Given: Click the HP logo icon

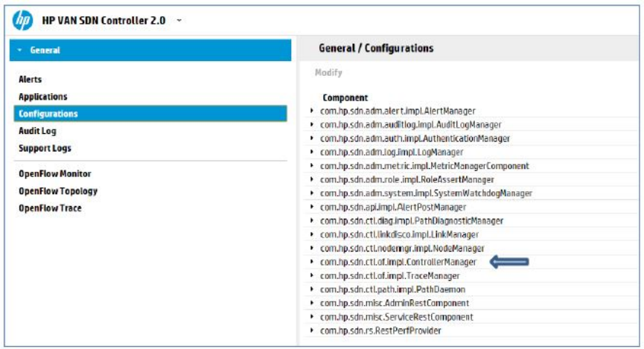Looking at the screenshot, I should (22, 20).
